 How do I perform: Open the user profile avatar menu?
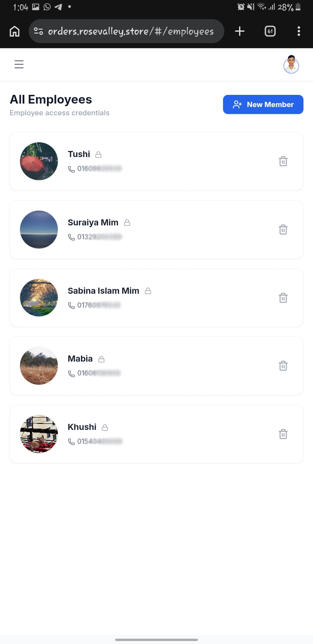tap(291, 65)
